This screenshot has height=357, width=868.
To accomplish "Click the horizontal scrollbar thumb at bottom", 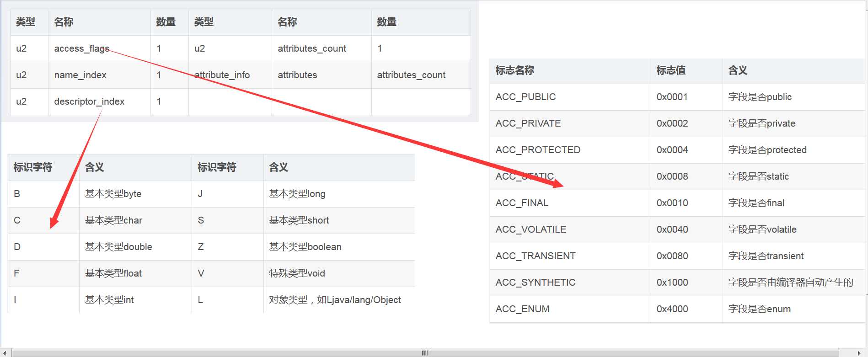I will tap(425, 353).
